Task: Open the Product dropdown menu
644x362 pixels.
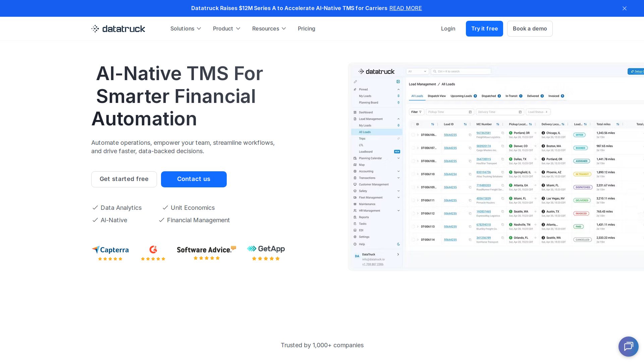Action: pyautogui.click(x=227, y=28)
